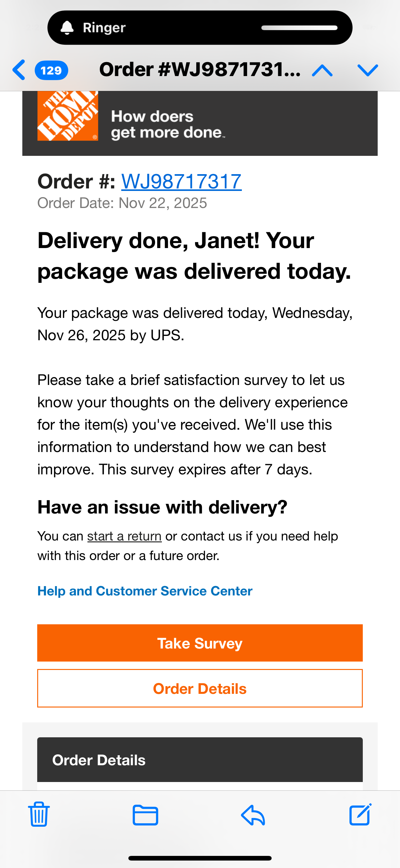Move message using the folder icon
Image resolution: width=400 pixels, height=868 pixels.
pos(145,815)
